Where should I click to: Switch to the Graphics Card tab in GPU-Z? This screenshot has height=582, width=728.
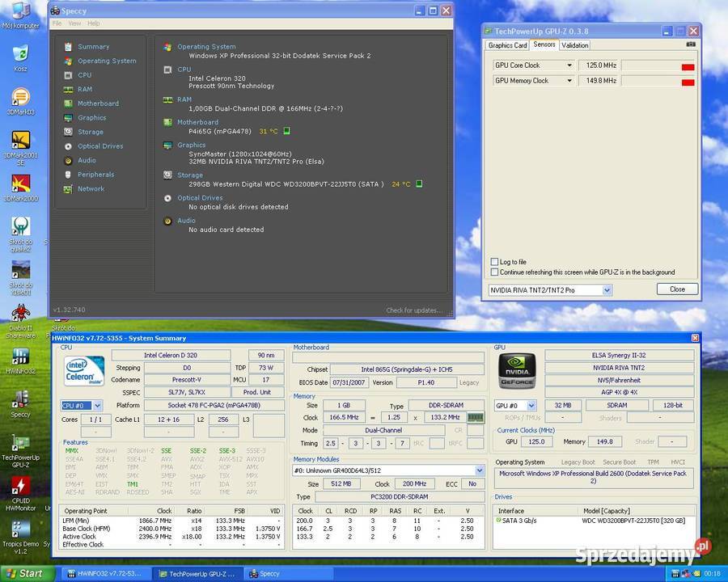pos(507,45)
